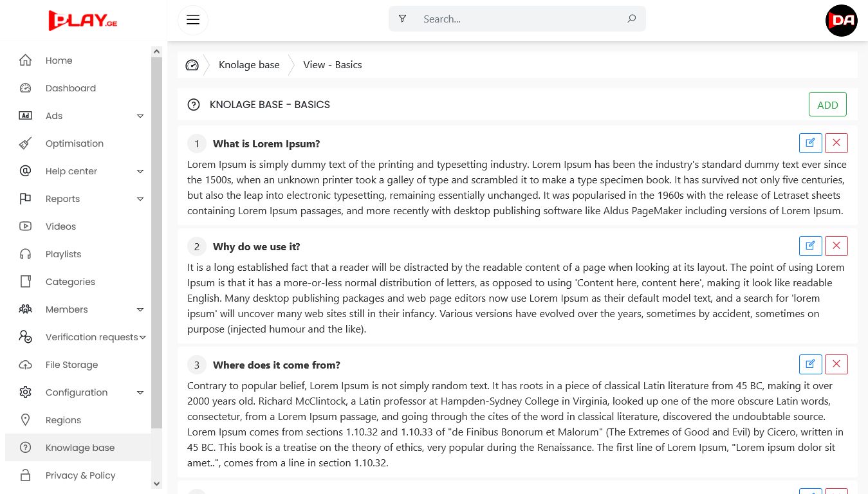Click the Knolage base breadcrumb link
This screenshot has width=868, height=494.
click(249, 65)
